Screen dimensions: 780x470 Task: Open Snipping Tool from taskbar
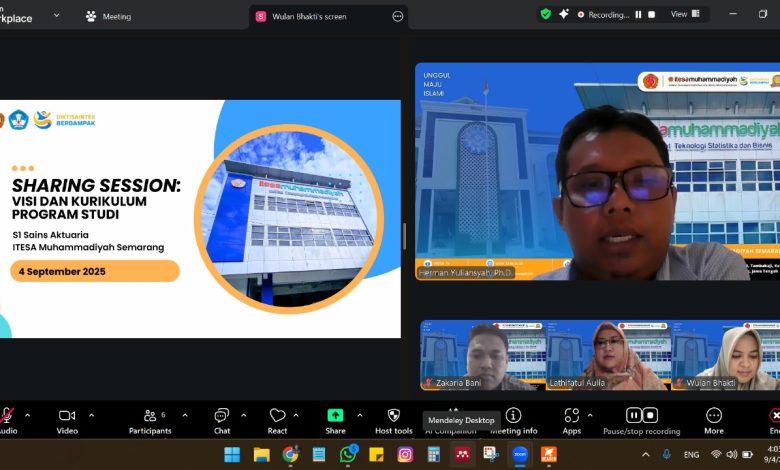click(491, 454)
